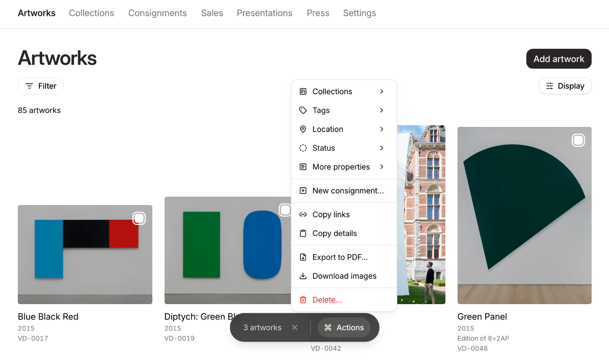Image resolution: width=609 pixels, height=364 pixels.
Task: Click the red Delete trash icon
Action: (x=303, y=300)
